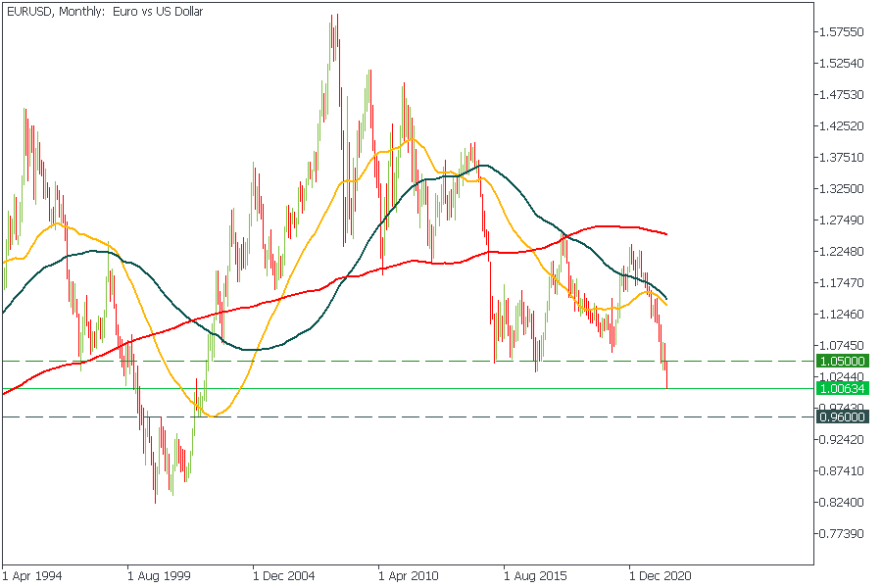Select the 1.05000 green price tag
The height and width of the screenshot is (588, 882).
click(841, 361)
